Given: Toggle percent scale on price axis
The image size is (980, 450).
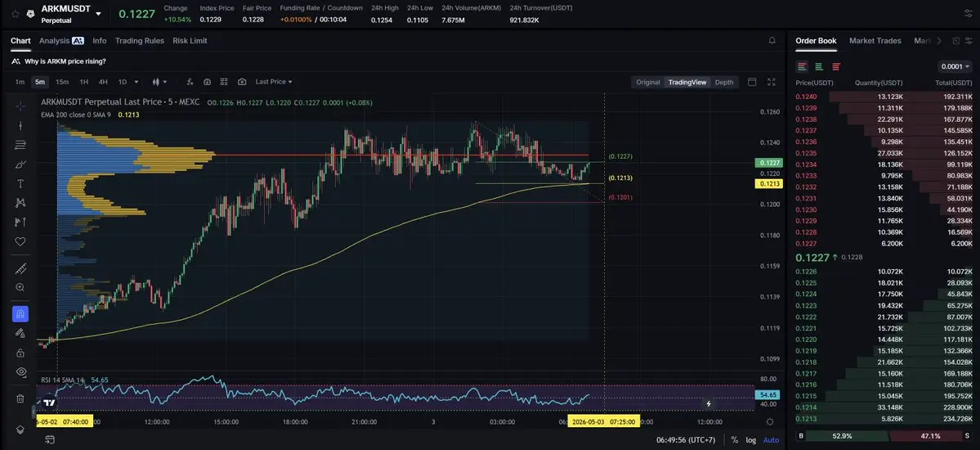Looking at the screenshot, I should coord(734,440).
